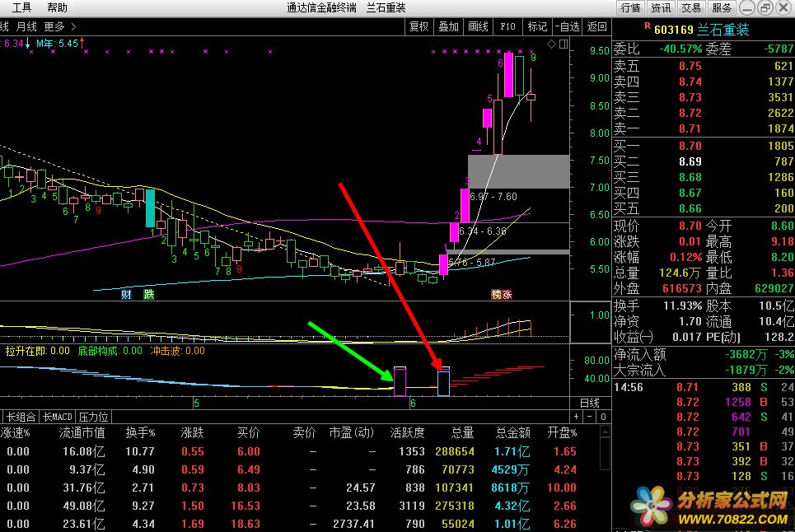The image size is (795, 532).
Task: Click 冲击波 indicator label
Action: pyautogui.click(x=177, y=351)
